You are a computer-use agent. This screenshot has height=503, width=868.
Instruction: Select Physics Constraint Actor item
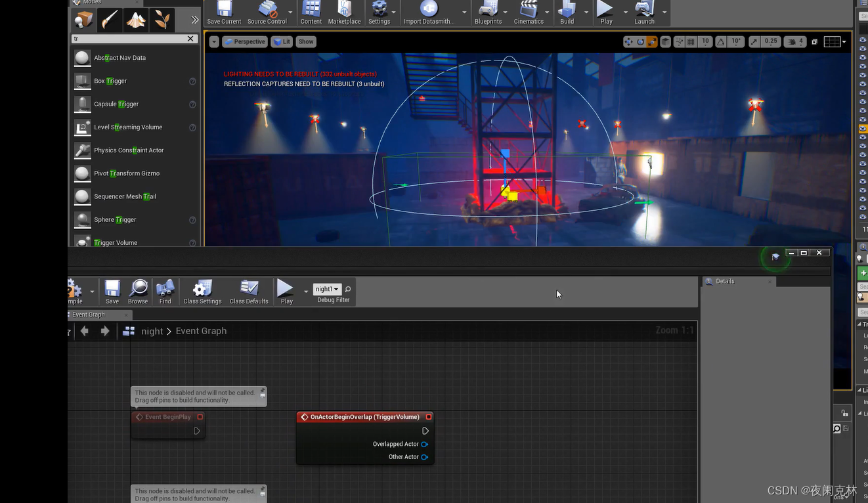click(135, 150)
